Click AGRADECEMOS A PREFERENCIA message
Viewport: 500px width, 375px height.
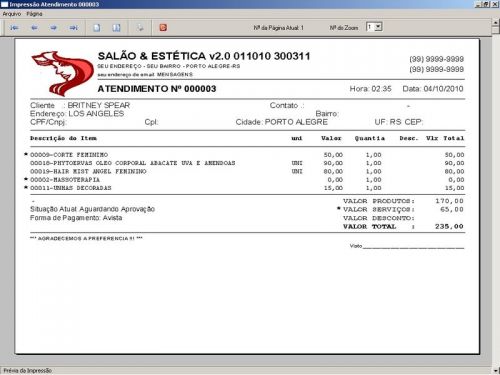(x=86, y=238)
